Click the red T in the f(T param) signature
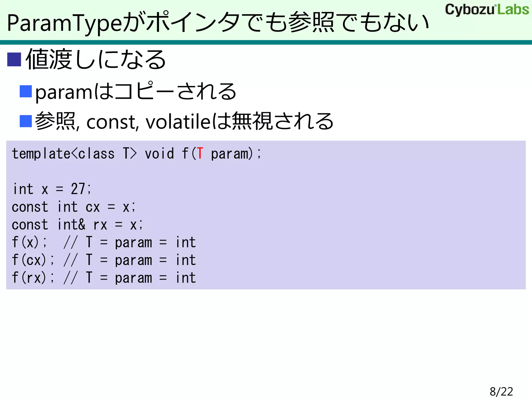 (x=199, y=153)
